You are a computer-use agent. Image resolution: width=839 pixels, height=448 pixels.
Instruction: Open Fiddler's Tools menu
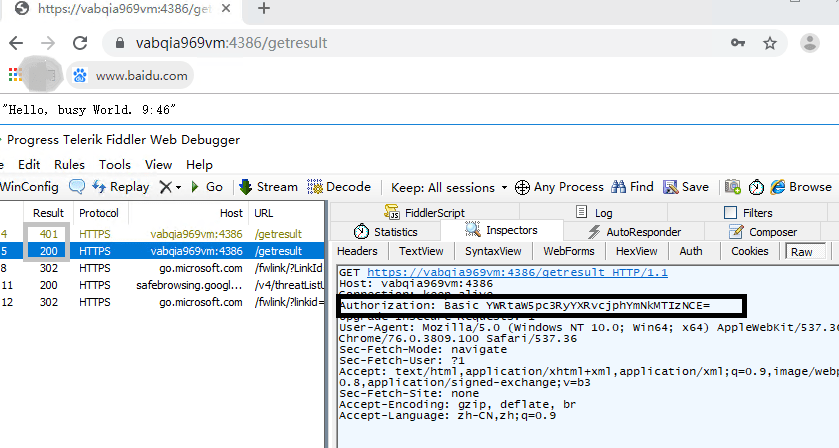[x=115, y=164]
